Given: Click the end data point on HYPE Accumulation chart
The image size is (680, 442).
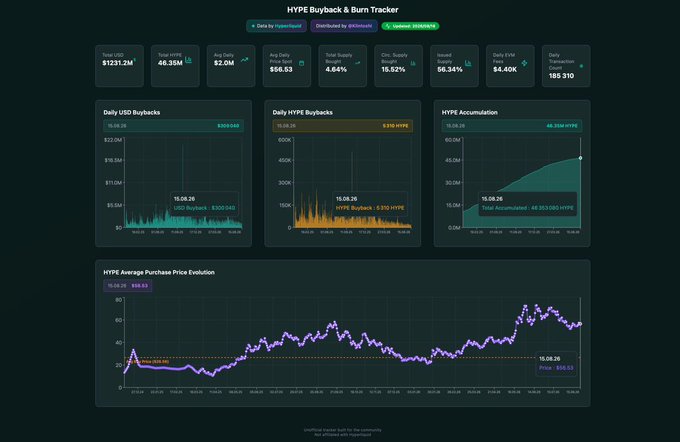Looking at the screenshot, I should [x=580, y=158].
